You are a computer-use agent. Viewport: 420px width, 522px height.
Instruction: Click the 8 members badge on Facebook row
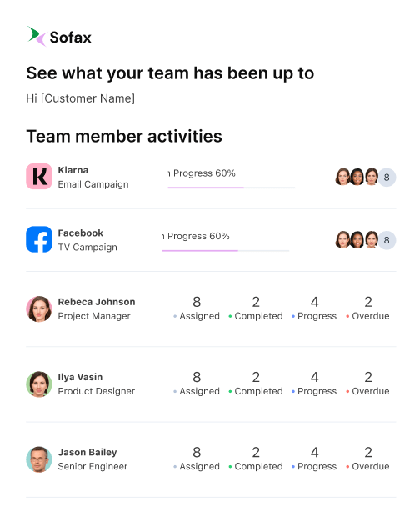click(387, 240)
